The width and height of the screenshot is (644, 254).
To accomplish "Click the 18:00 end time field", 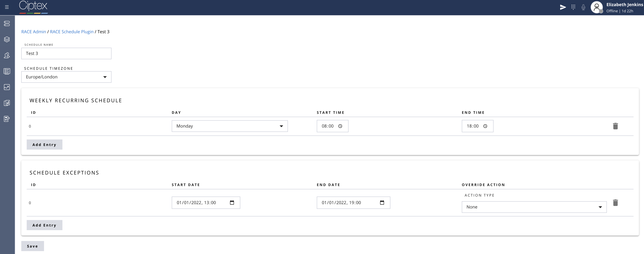I will (x=477, y=126).
